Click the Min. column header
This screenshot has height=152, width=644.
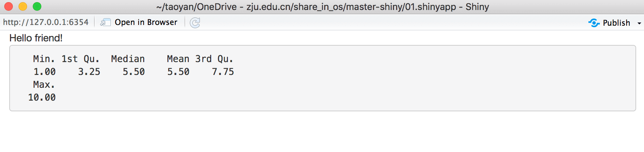coord(44,59)
